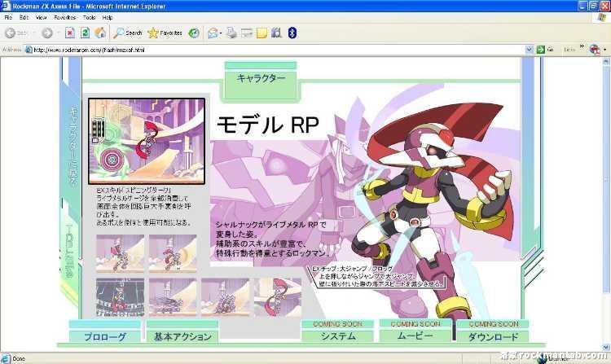
Task: Select the dark leftmost lower-row thumbnail
Action: tap(120, 297)
